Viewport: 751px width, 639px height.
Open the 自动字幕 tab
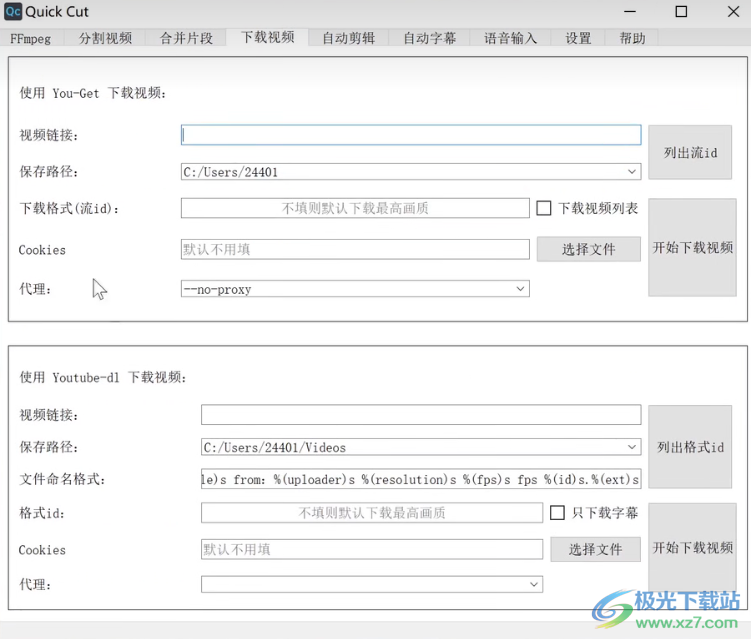(x=429, y=38)
